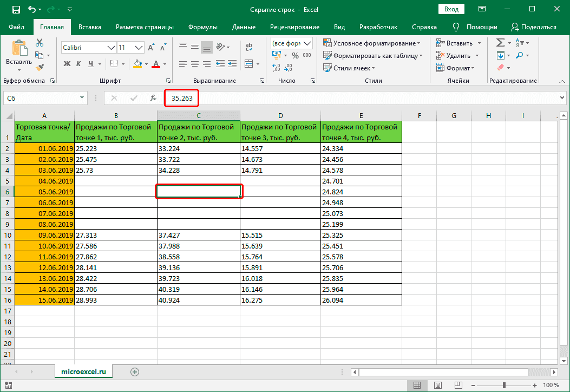The height and width of the screenshot is (392, 570).
Task: Click the Cut scissors icon
Action: pyautogui.click(x=40, y=43)
